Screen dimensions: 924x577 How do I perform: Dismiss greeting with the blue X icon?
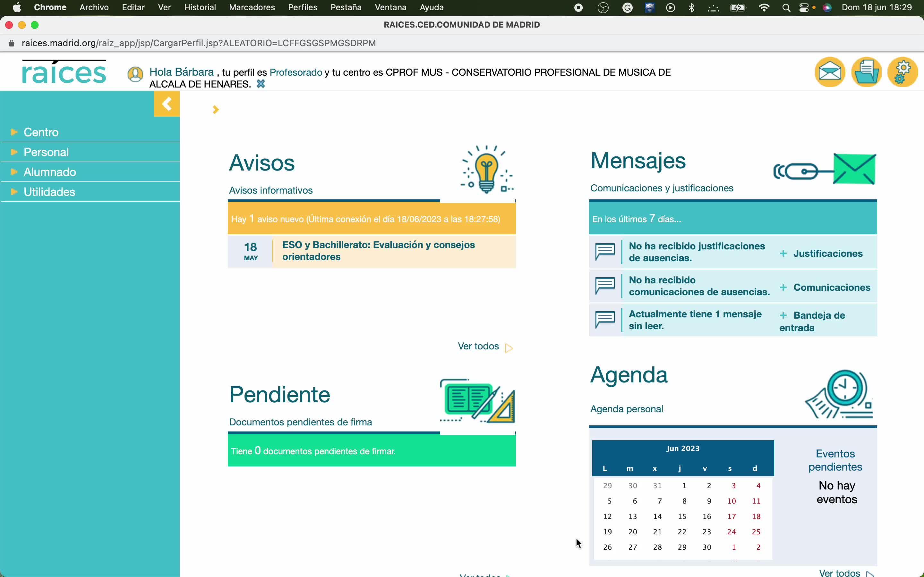pos(261,84)
